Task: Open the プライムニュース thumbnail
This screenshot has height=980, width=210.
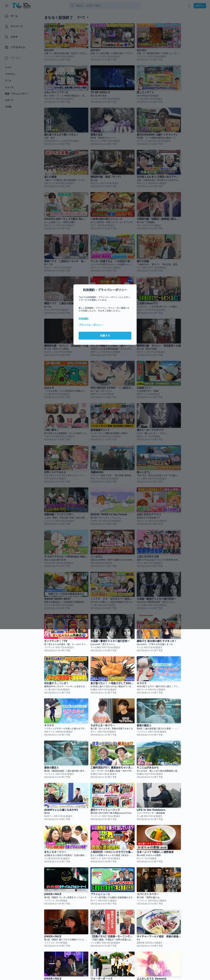Action: coord(112,880)
